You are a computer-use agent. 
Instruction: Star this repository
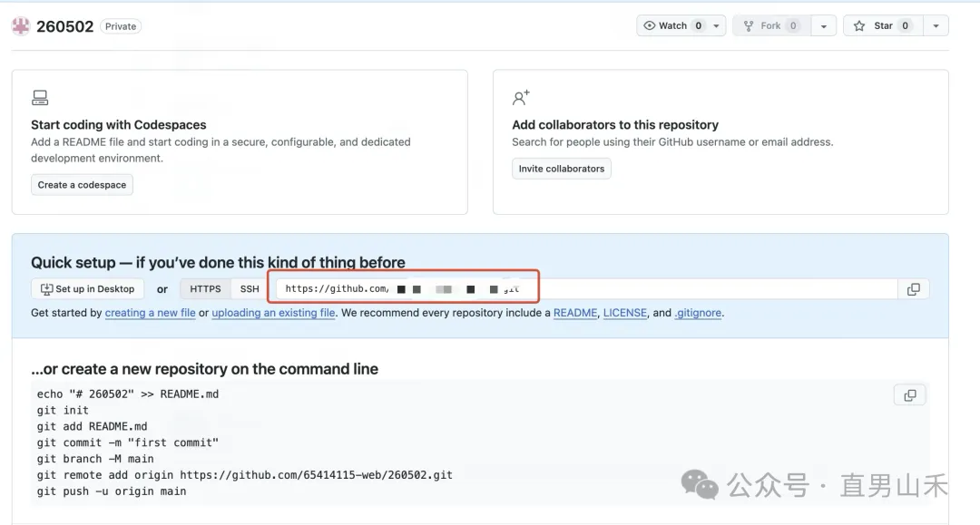click(883, 25)
